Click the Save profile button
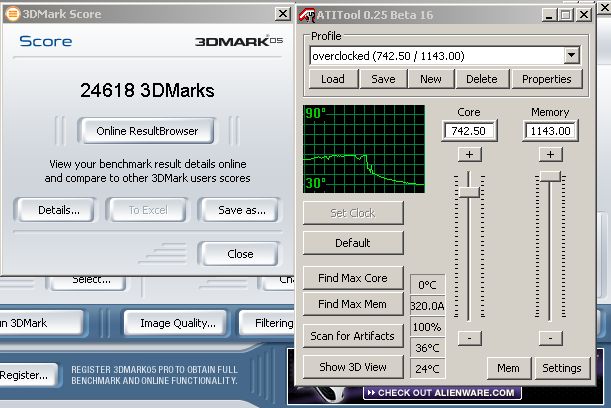This screenshot has height=408, width=611. tap(383, 79)
